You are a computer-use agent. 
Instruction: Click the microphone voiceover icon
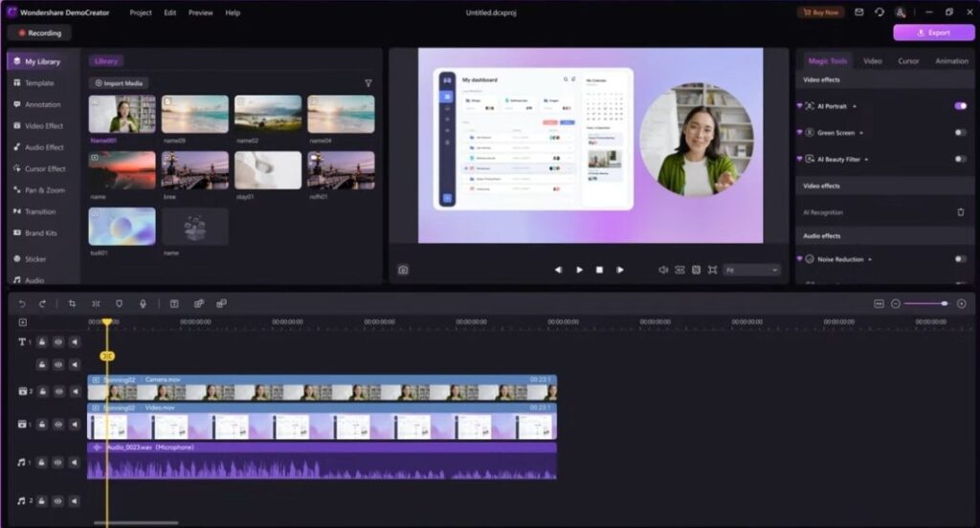(x=144, y=303)
